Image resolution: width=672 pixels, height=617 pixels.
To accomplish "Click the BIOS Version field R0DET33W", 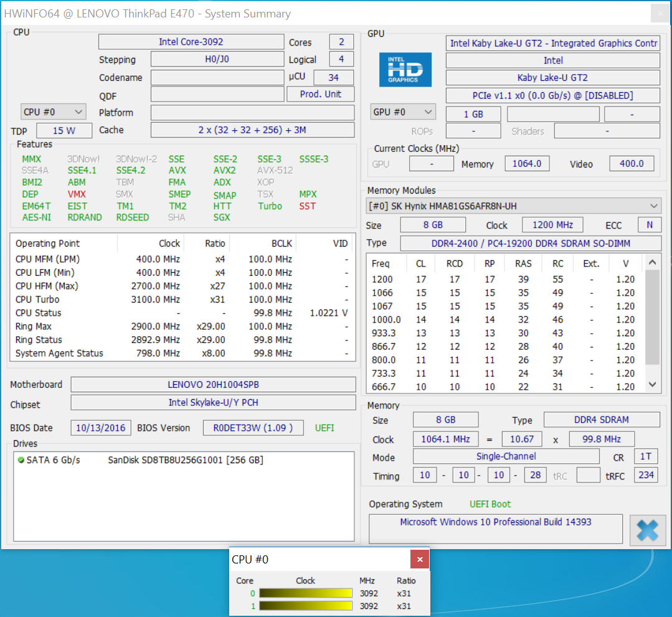I will 253,428.
